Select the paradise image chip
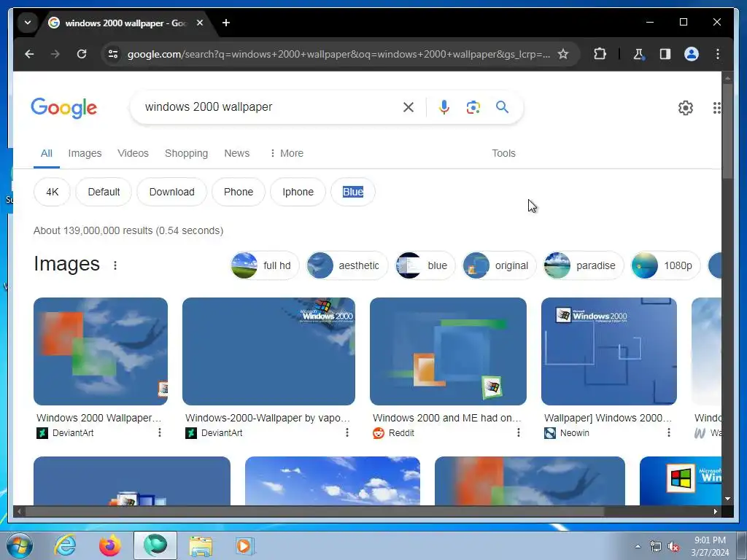 tap(583, 265)
